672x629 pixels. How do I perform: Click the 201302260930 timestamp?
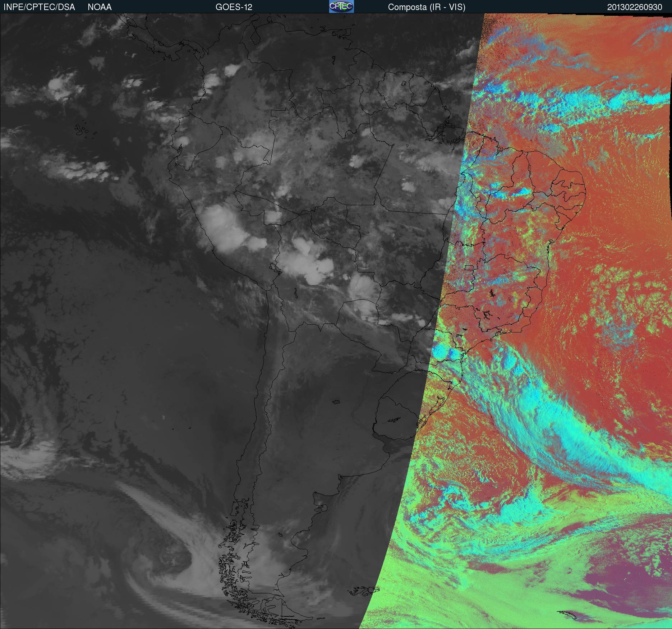point(635,7)
